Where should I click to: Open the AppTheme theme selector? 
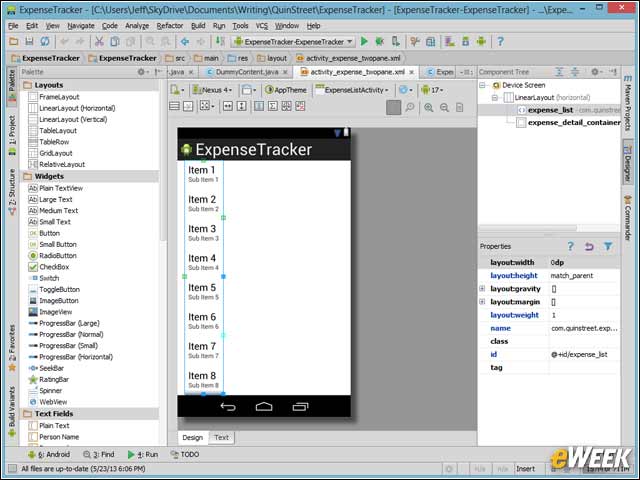tap(286, 90)
